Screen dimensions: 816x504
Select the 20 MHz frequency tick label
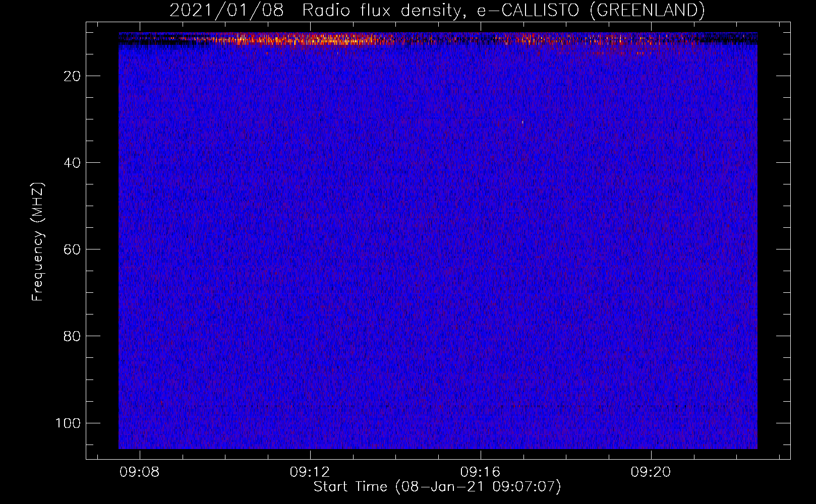pyautogui.click(x=73, y=76)
